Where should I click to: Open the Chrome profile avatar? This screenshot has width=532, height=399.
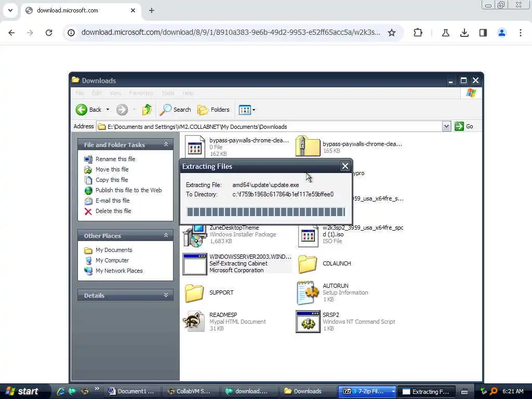click(x=502, y=33)
